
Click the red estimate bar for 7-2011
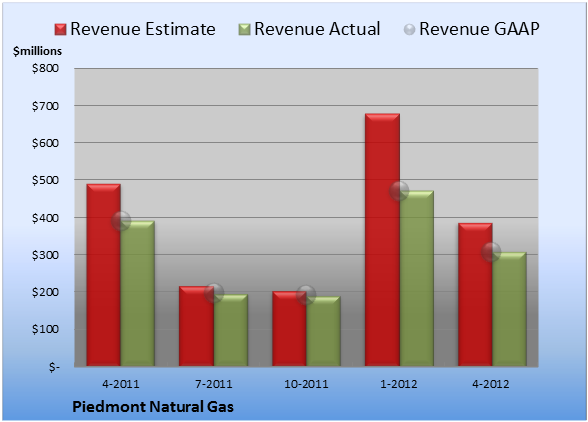click(196, 326)
